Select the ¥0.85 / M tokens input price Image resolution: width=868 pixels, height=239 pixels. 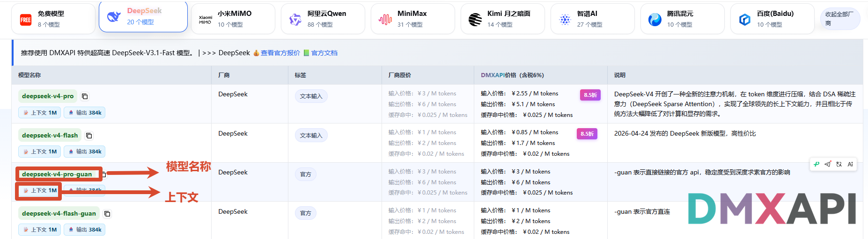point(535,132)
